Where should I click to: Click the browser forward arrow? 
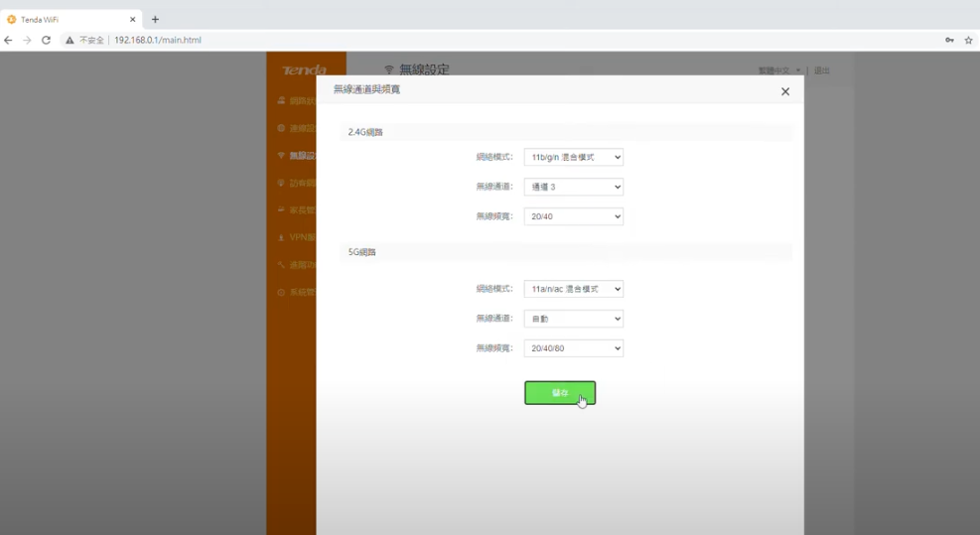(27, 40)
